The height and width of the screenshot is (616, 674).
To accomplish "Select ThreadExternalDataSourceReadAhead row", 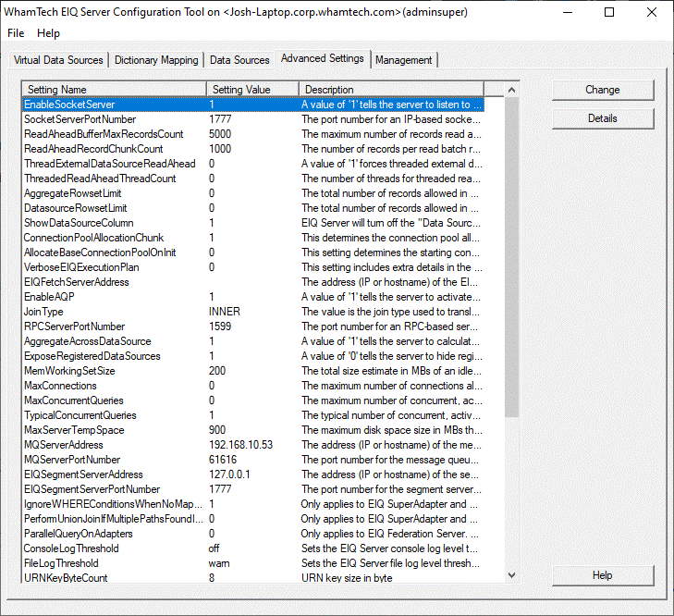I will click(253, 164).
